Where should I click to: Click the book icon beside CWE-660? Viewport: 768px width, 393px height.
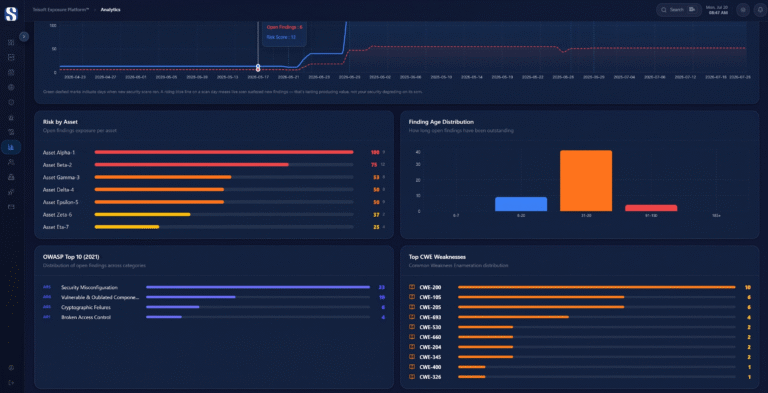tap(412, 337)
